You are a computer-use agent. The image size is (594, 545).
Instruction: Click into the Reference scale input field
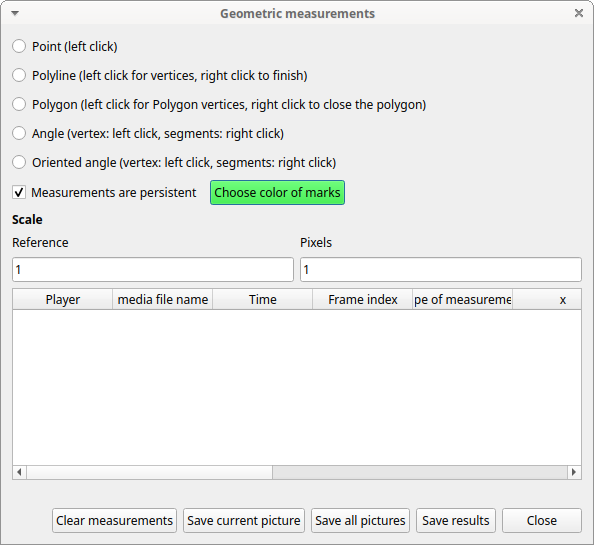point(153,270)
